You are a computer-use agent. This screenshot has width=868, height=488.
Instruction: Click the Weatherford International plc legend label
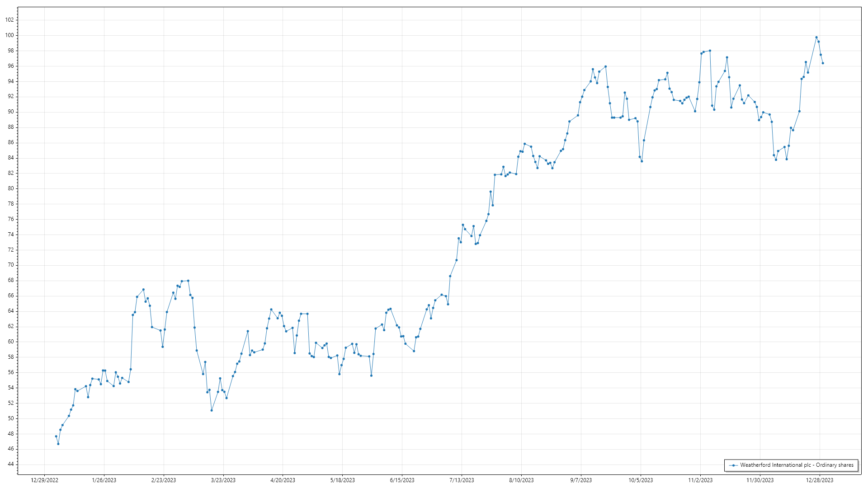coord(797,465)
